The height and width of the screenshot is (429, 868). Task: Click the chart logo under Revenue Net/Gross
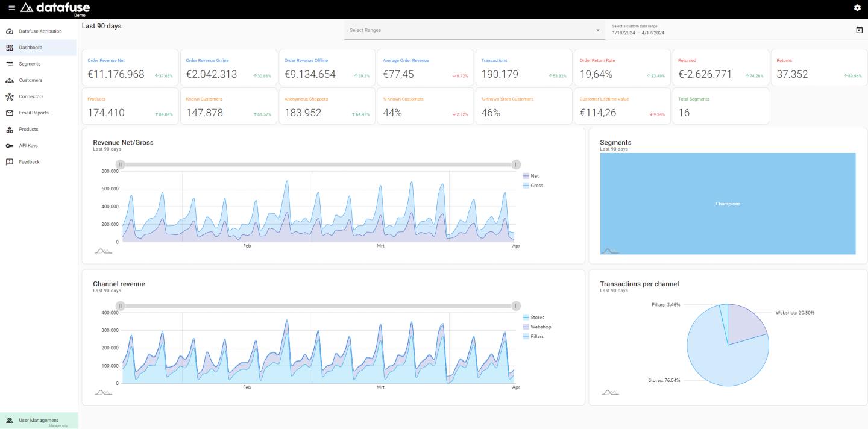coord(103,251)
